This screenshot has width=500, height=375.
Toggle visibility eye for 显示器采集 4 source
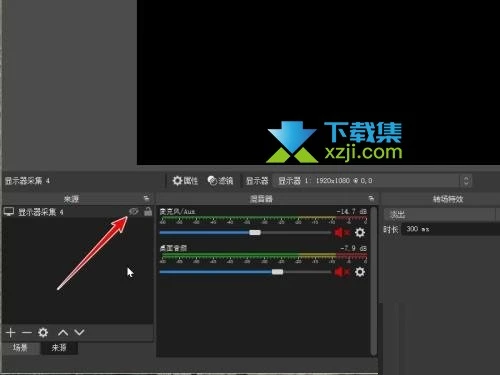point(134,211)
